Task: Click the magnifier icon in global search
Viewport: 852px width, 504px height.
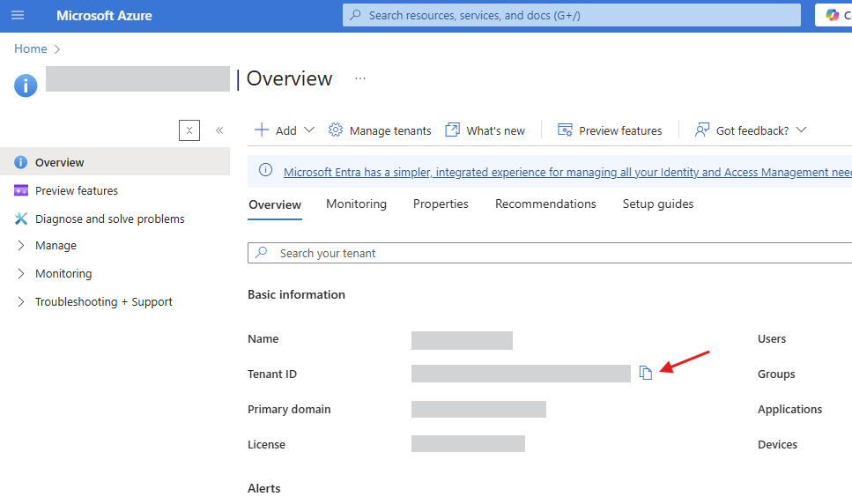Action: click(x=355, y=15)
